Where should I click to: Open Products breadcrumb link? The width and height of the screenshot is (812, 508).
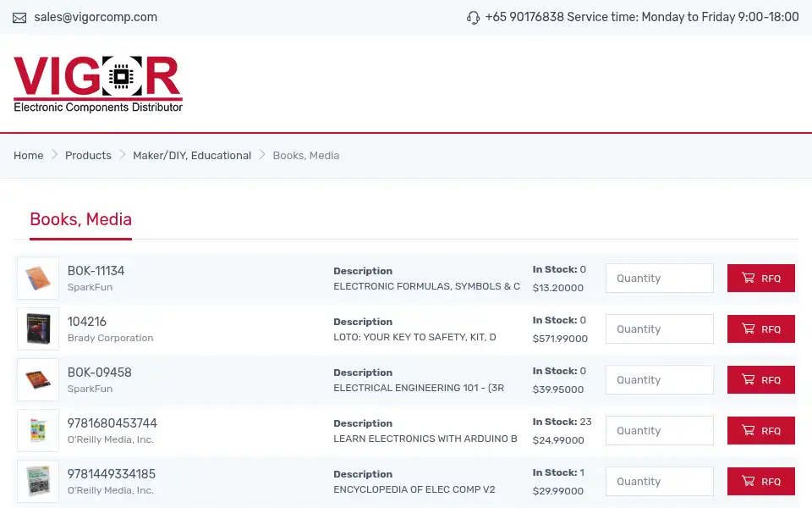(88, 156)
